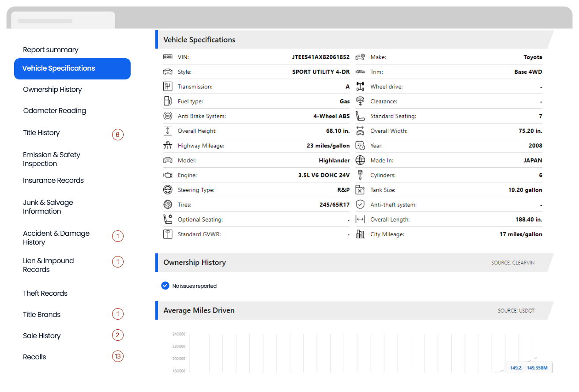Click the Base 4WD trim value
The height and width of the screenshot is (392, 579).
528,72
